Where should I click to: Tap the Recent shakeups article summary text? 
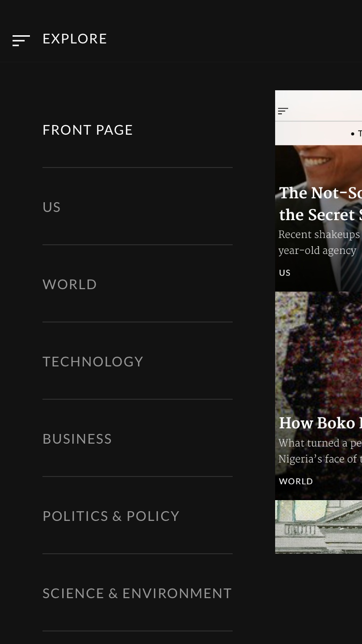pyautogui.click(x=320, y=242)
